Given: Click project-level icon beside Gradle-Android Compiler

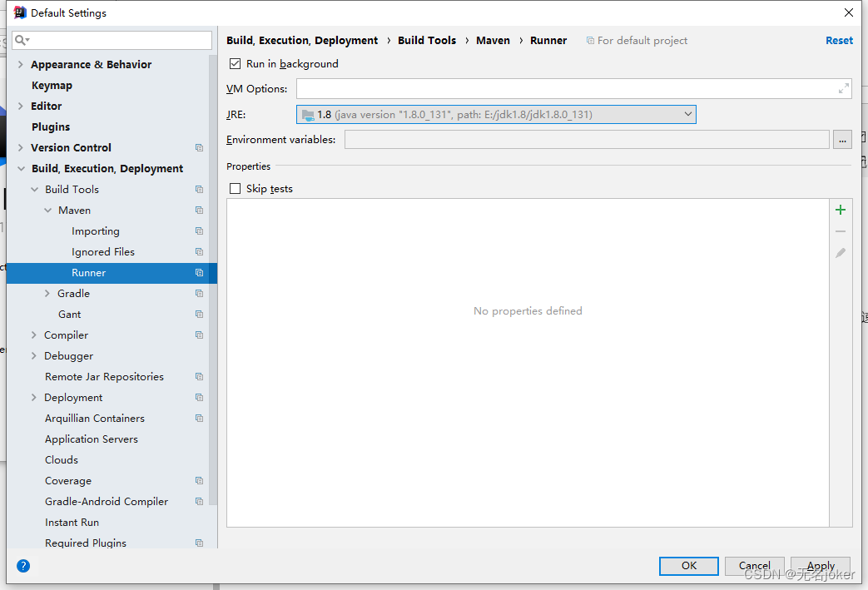Looking at the screenshot, I should tap(199, 502).
